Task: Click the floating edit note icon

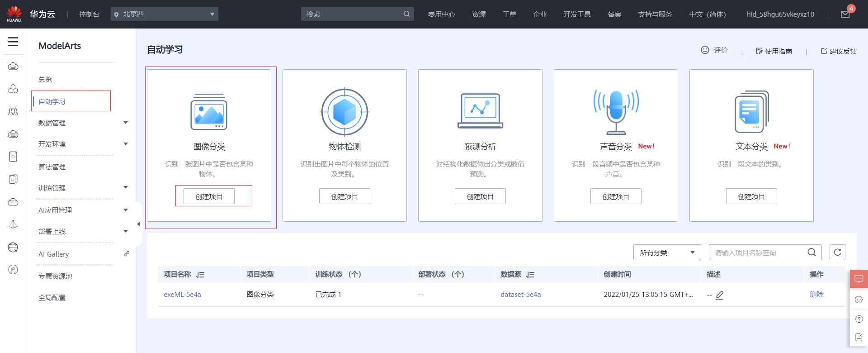Action: [859, 337]
